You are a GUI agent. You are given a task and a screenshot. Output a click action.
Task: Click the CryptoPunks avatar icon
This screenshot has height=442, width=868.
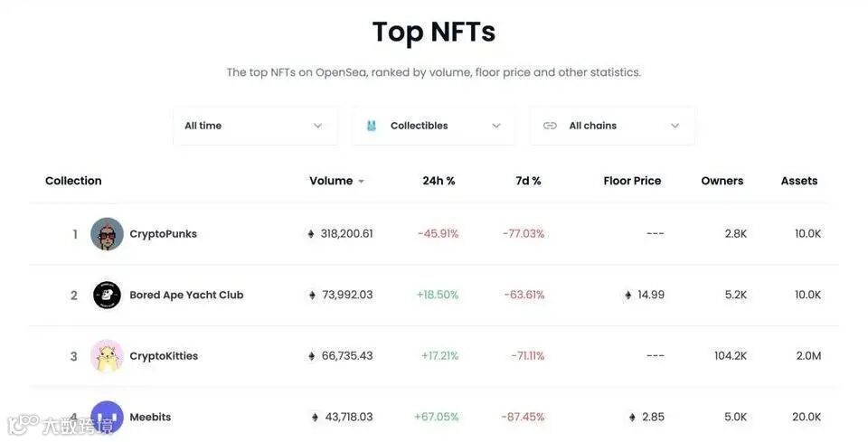pos(107,234)
